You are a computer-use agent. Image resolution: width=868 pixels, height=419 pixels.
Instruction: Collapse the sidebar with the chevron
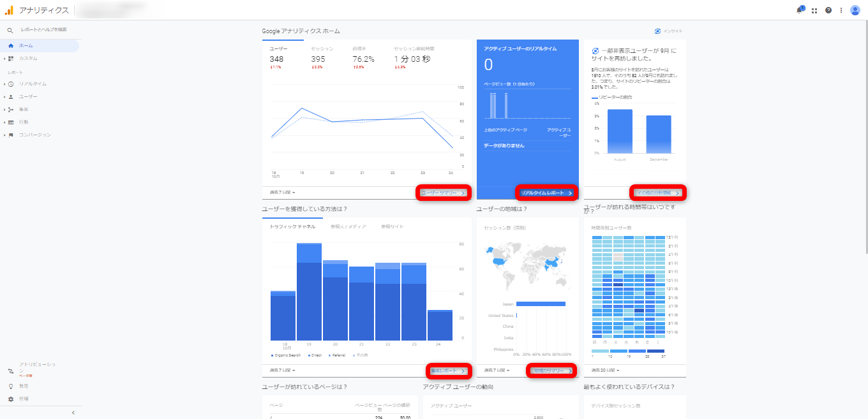tap(73, 413)
